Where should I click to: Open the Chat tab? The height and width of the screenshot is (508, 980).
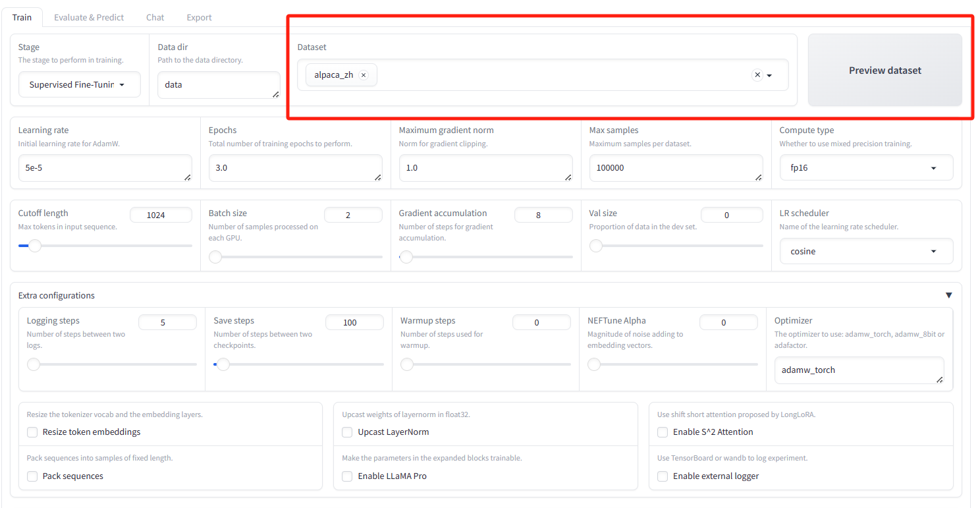tap(155, 18)
